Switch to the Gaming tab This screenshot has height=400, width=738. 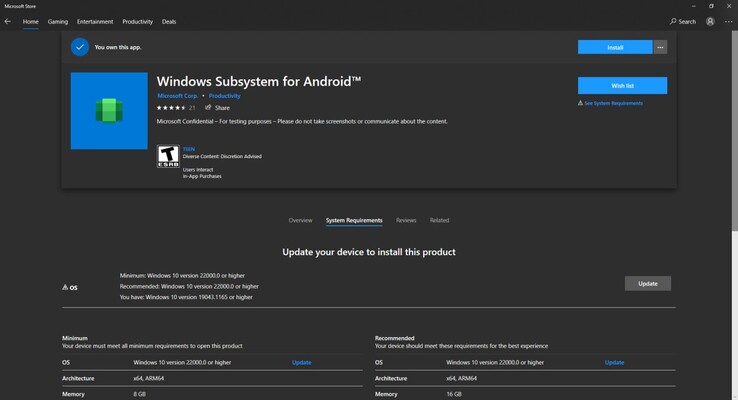click(x=58, y=22)
